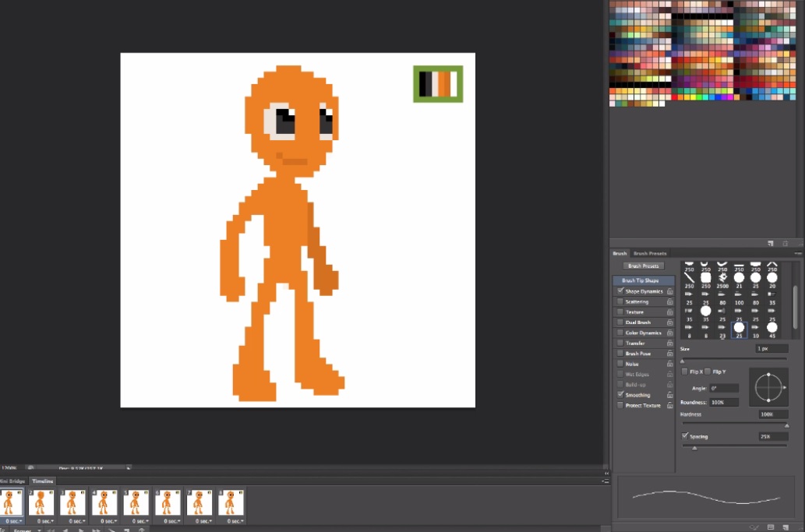This screenshot has height=532, width=805.
Task: Disable the Shape Dynamics checkbox
Action: coord(620,291)
